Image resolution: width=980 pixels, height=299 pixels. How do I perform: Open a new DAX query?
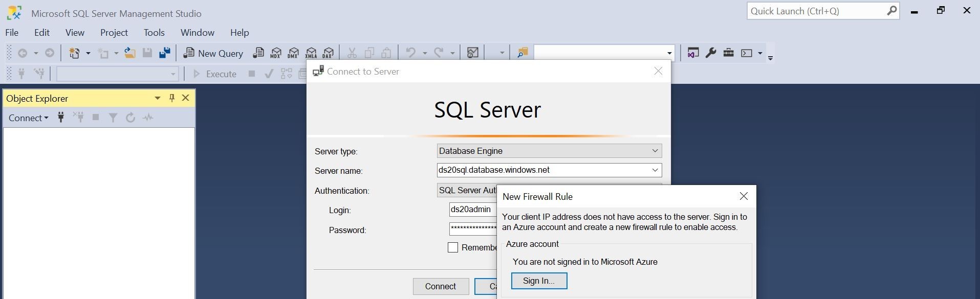click(x=328, y=53)
